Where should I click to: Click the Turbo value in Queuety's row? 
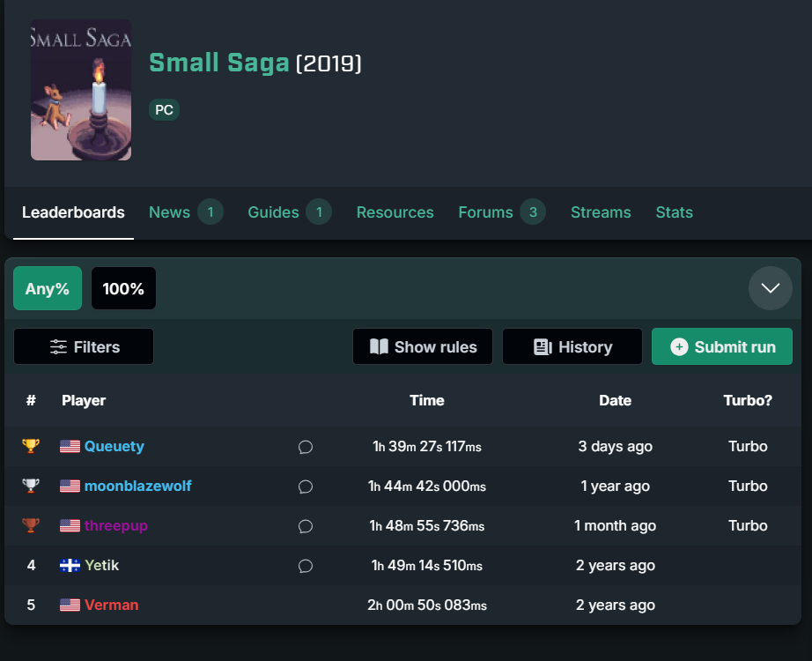tap(748, 446)
